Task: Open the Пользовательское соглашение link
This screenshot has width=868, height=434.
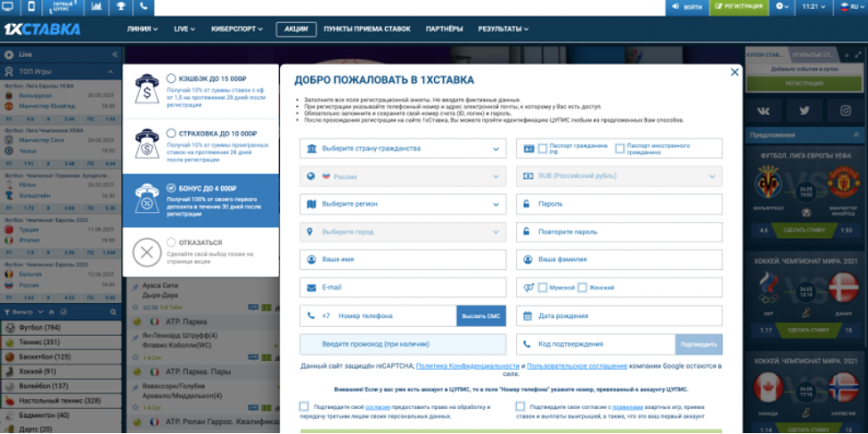Action: [x=577, y=366]
